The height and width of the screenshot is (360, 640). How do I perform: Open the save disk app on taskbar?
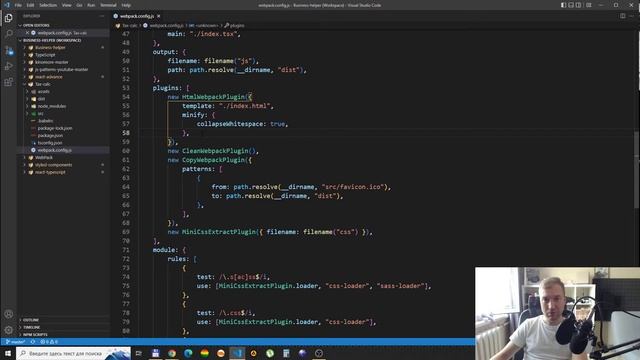[156, 353]
